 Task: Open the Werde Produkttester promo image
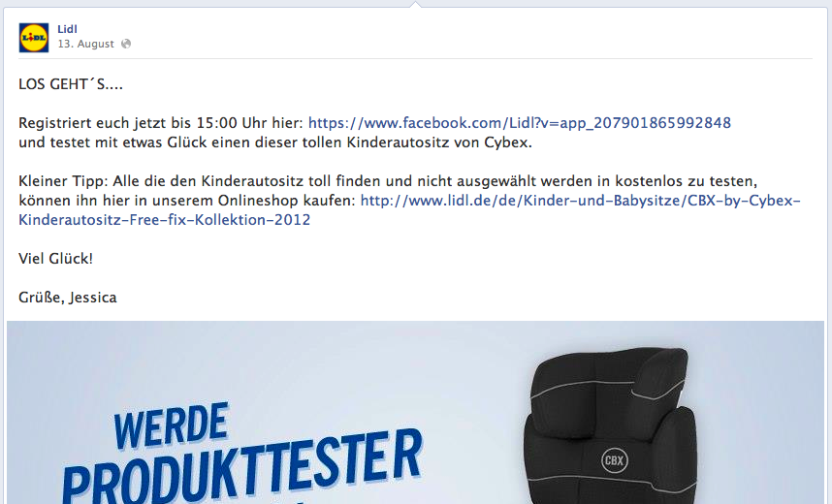415,412
